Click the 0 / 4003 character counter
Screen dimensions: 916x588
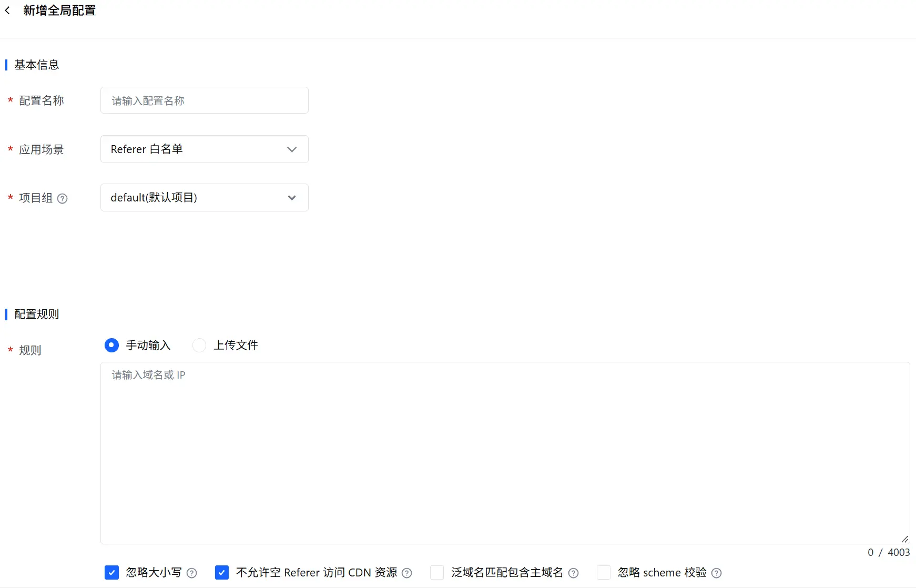tap(889, 552)
